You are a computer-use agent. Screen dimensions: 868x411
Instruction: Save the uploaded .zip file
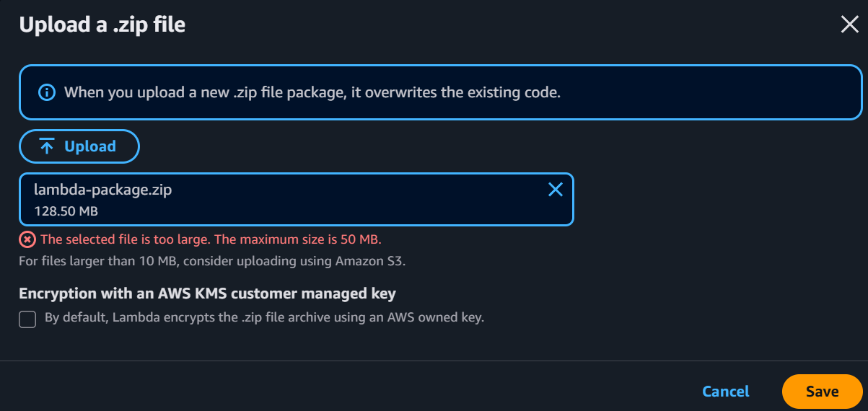823,392
